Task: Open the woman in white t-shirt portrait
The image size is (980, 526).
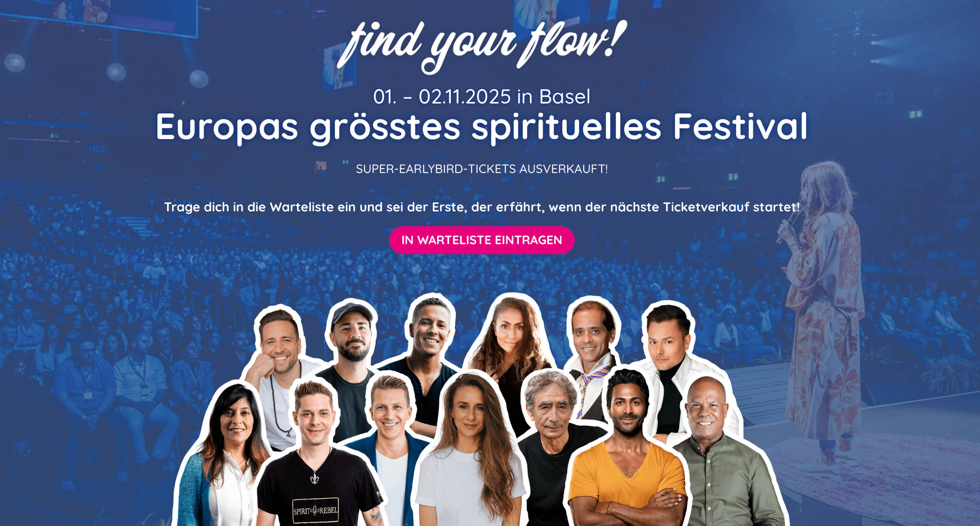Action: tap(471, 452)
